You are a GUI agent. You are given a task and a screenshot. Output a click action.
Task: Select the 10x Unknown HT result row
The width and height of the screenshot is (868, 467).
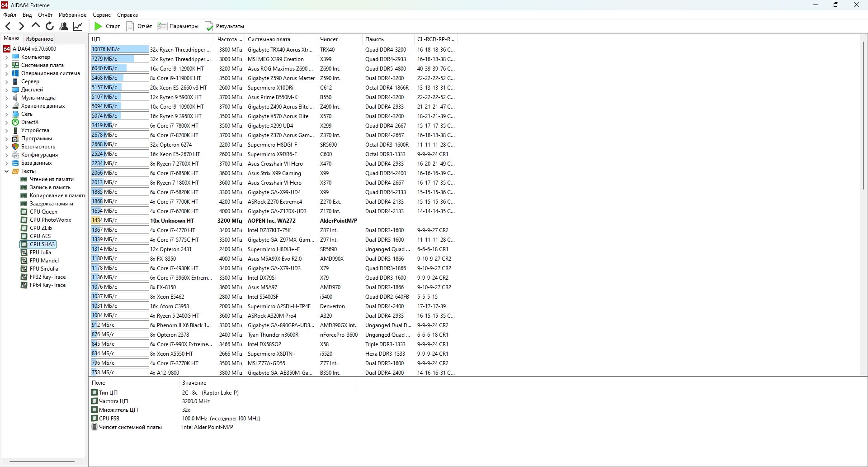pos(273,221)
